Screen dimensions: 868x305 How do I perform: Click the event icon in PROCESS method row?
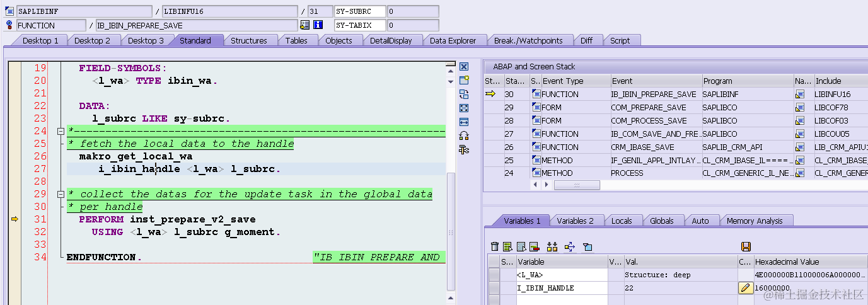click(536, 173)
